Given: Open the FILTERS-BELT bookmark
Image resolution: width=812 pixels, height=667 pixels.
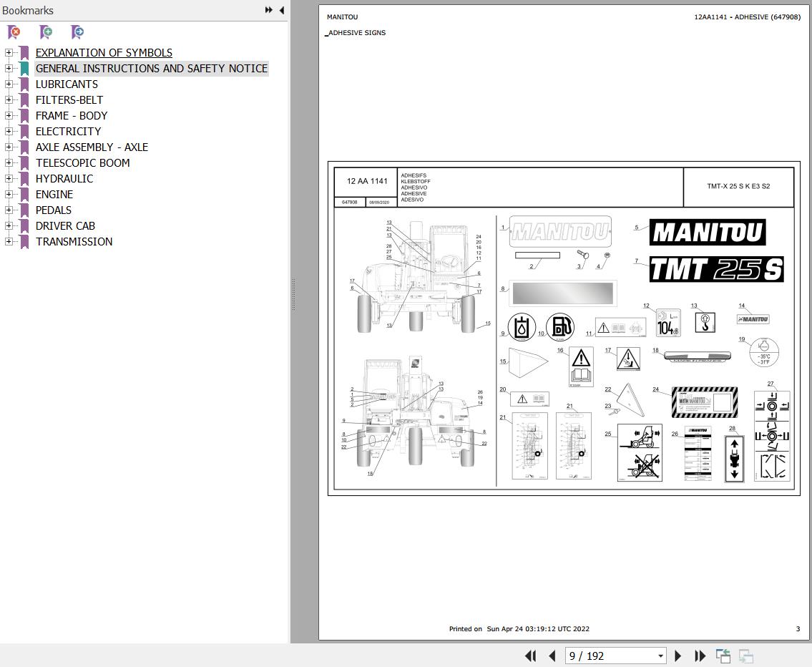Looking at the screenshot, I should 69,100.
